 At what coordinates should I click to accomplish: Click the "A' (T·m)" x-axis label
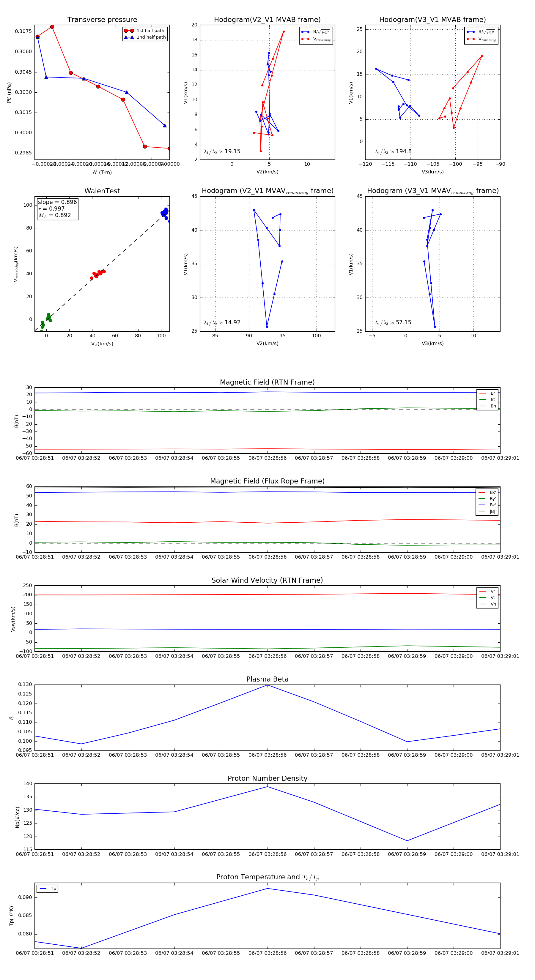pos(102,172)
